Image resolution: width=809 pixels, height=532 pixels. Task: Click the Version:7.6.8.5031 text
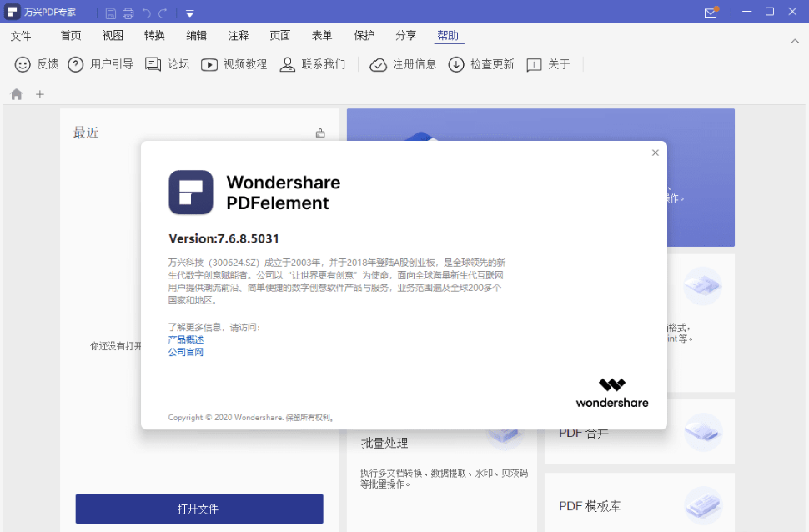(x=224, y=239)
